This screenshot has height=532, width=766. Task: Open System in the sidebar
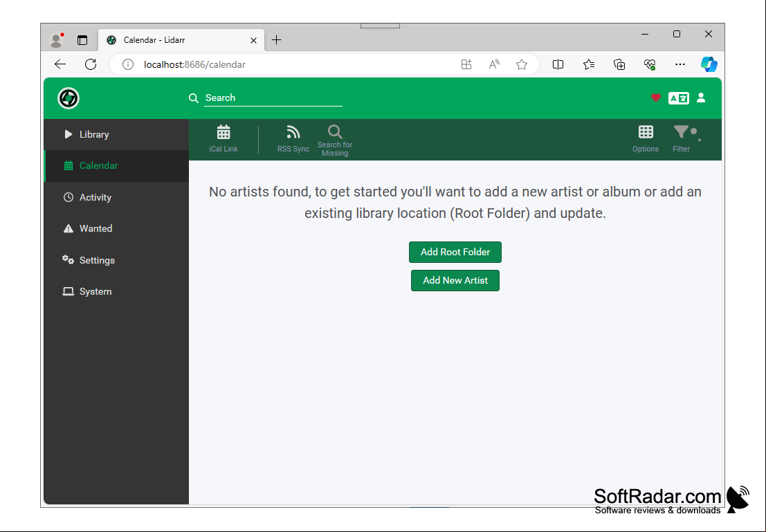pyautogui.click(x=116, y=292)
